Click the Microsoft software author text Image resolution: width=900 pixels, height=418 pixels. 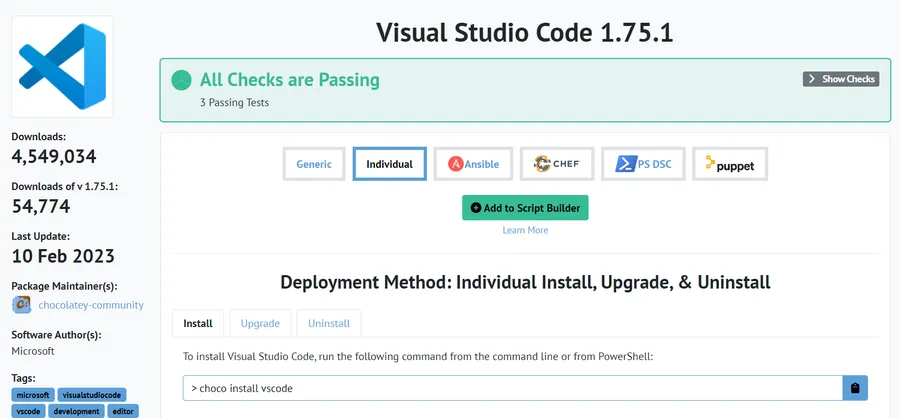pyautogui.click(x=33, y=351)
